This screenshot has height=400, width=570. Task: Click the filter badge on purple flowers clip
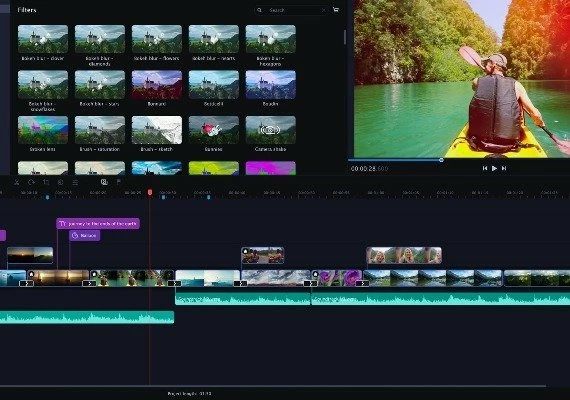pyautogui.click(x=316, y=274)
